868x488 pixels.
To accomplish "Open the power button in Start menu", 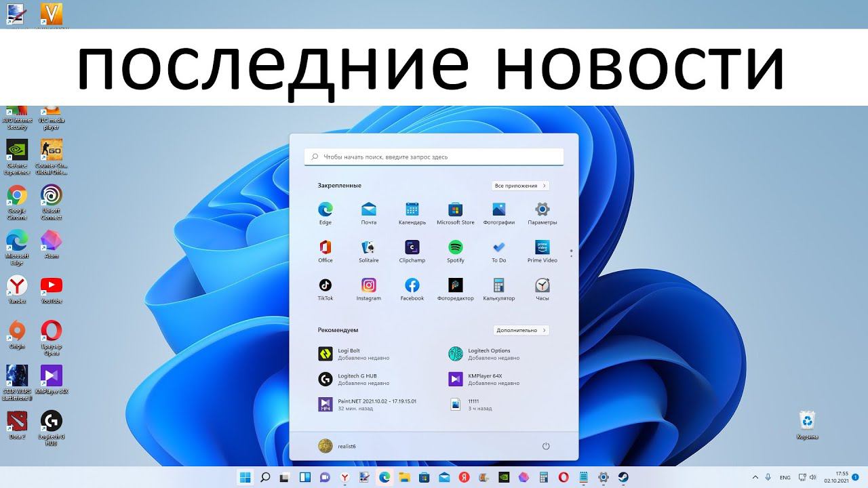I will pyautogui.click(x=546, y=446).
